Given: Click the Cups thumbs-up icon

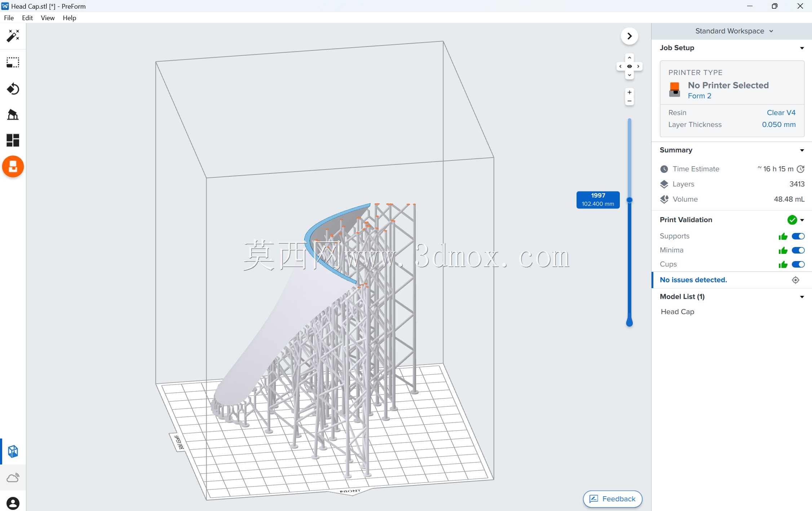Looking at the screenshot, I should click(783, 264).
